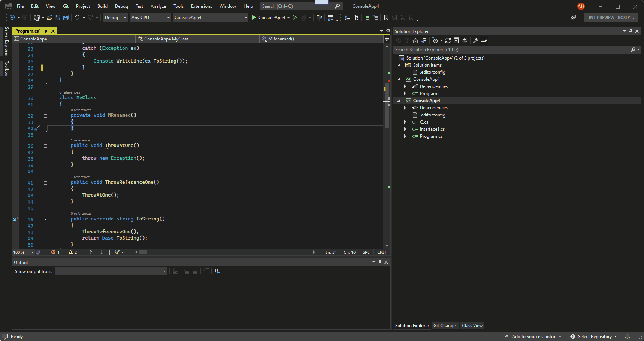Open the Analyze menu
This screenshot has width=644, height=341.
click(158, 6)
